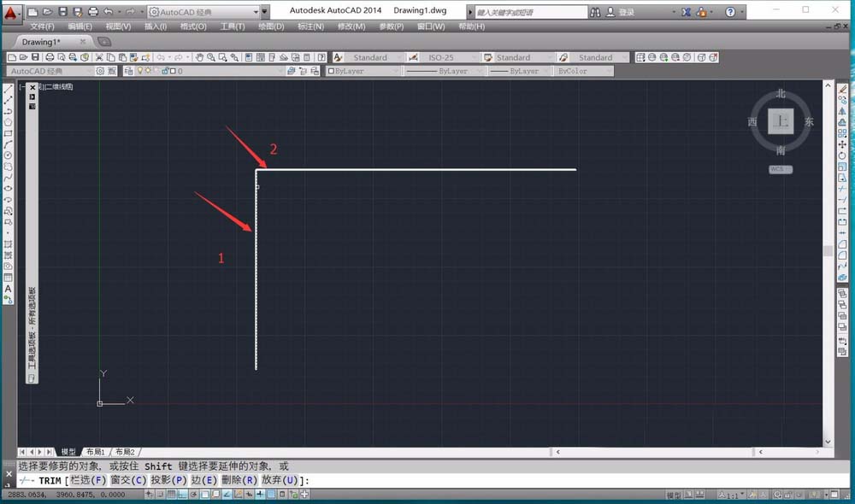
Task: Click Open in the Quick Access toolbar
Action: (47, 12)
